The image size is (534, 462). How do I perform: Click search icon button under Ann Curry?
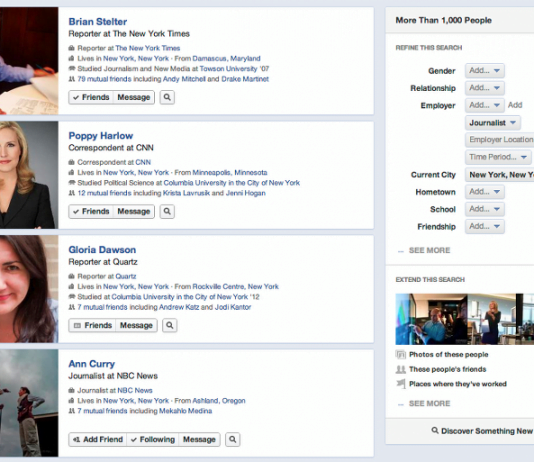tap(233, 440)
